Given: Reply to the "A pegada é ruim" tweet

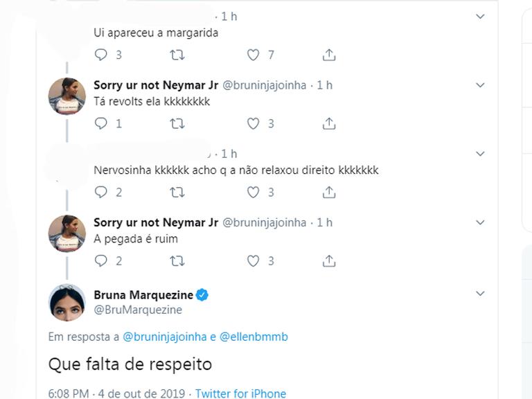Looking at the screenshot, I should pyautogui.click(x=100, y=260).
